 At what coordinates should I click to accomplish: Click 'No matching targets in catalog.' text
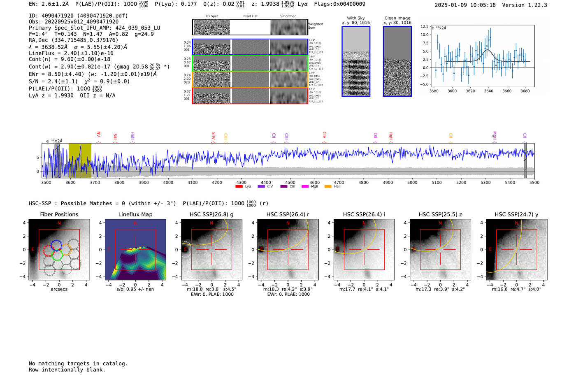[x=78, y=364]
